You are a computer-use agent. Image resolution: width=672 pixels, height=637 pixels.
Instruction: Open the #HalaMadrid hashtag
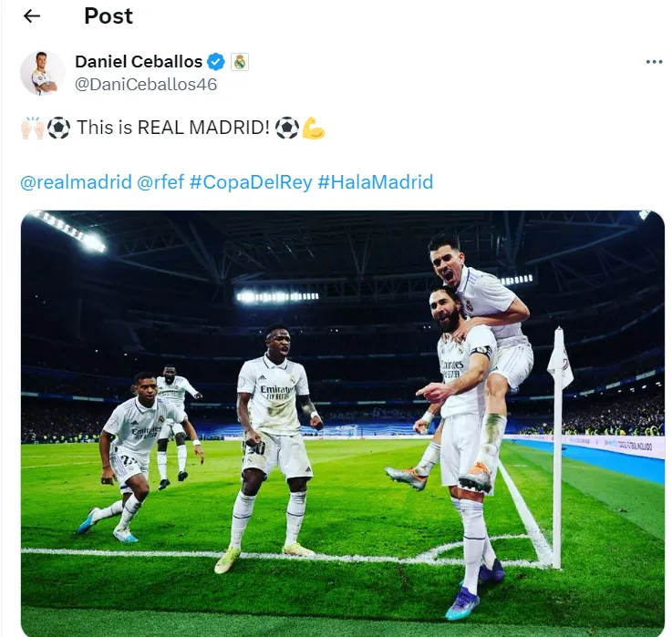[376, 182]
